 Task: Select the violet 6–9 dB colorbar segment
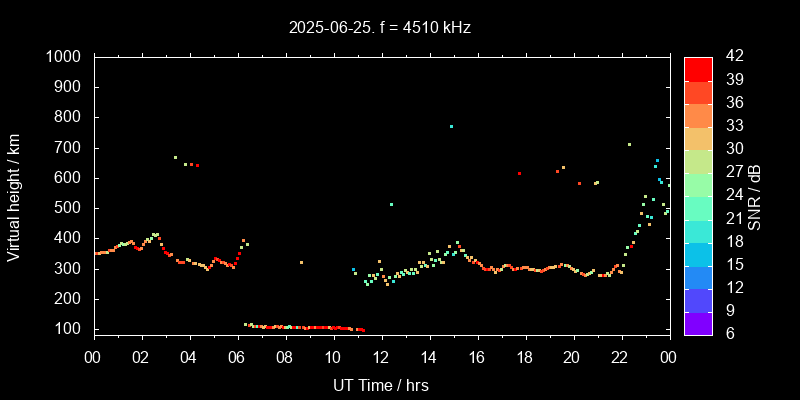coord(698,323)
